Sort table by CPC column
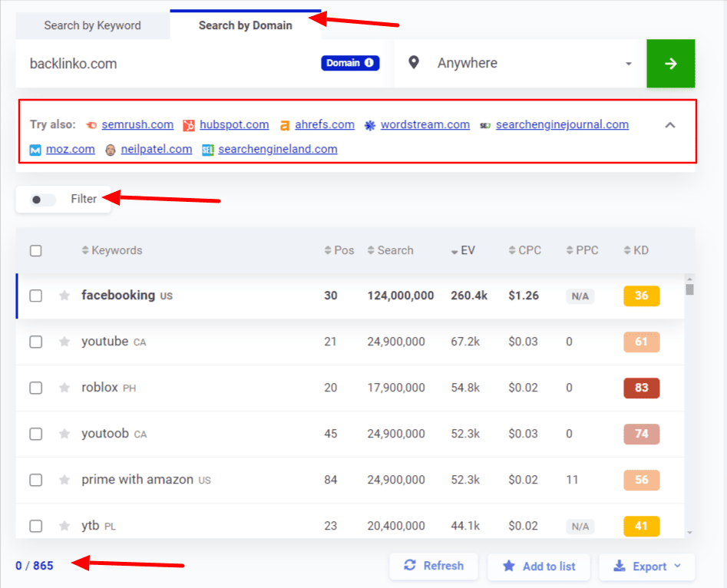Image resolution: width=727 pixels, height=588 pixels. pos(525,250)
